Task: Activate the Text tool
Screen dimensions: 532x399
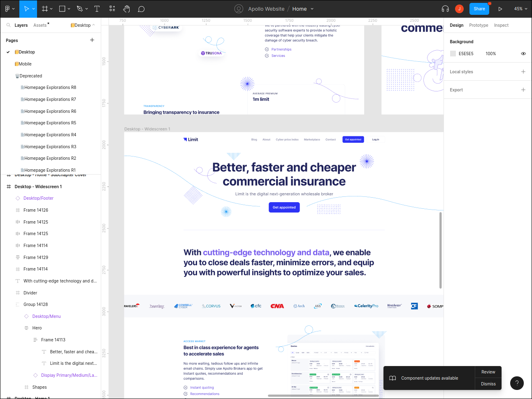Action: point(97,9)
